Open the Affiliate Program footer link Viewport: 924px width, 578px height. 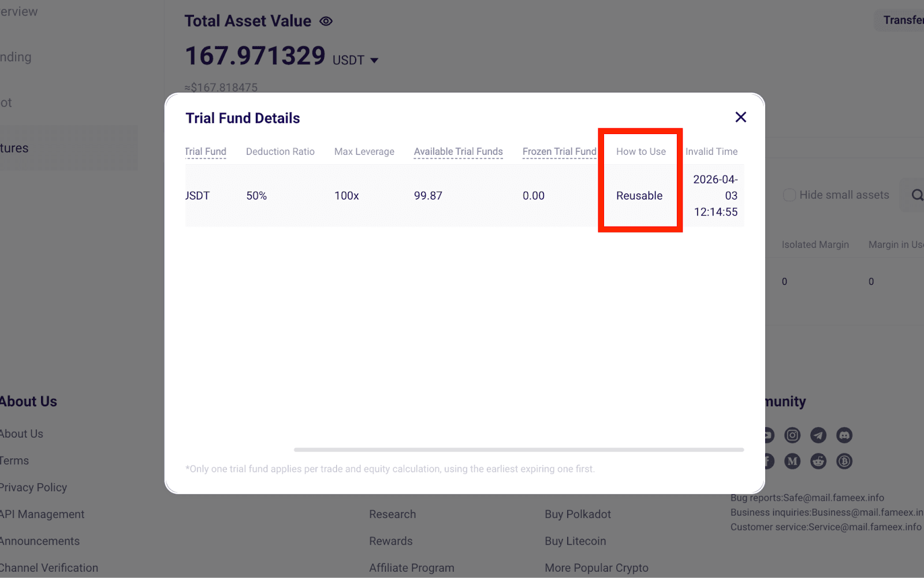tap(412, 568)
